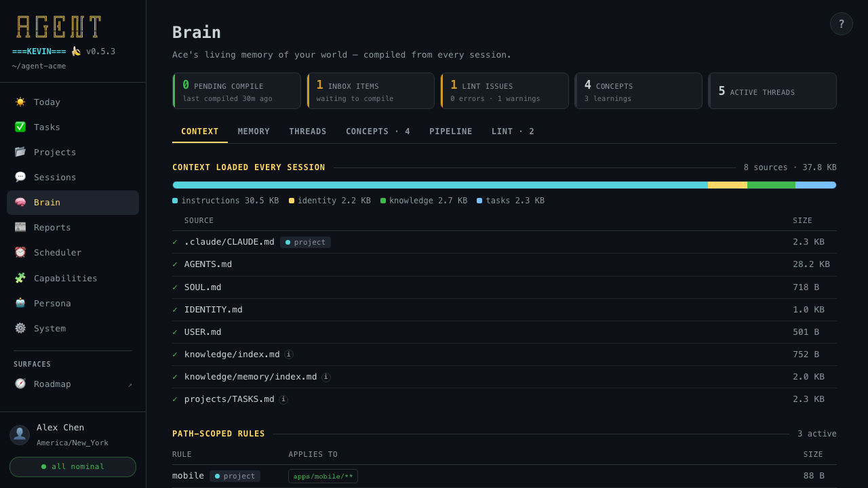Open the Pending Compile stat card
The height and width of the screenshot is (488, 868).
(237, 91)
